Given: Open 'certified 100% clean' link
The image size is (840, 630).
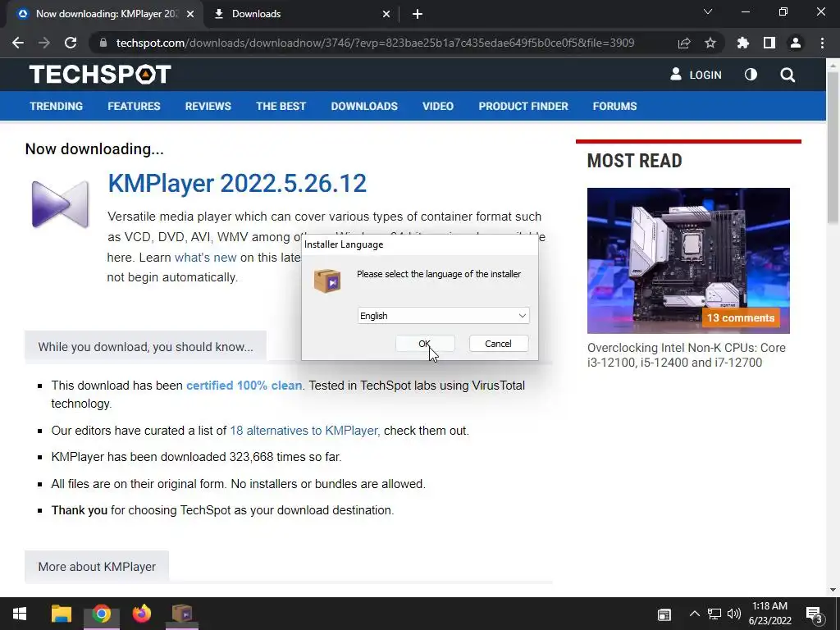Looking at the screenshot, I should 244,386.
